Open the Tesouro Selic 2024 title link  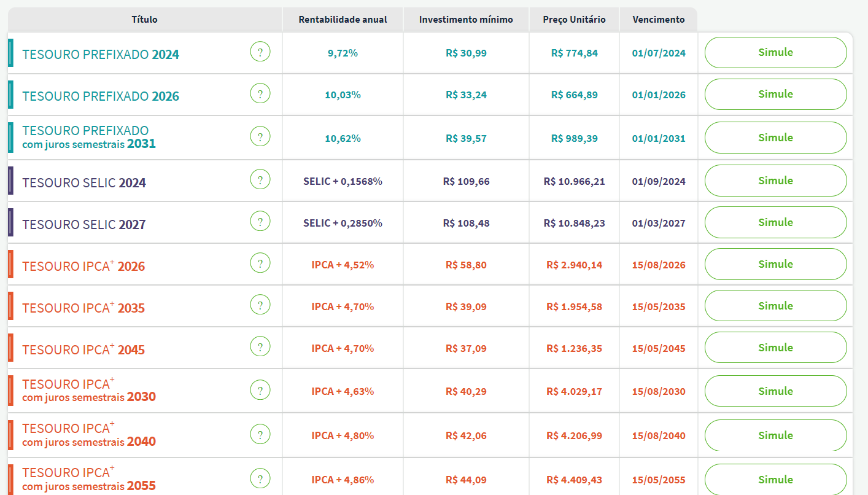[x=84, y=183]
